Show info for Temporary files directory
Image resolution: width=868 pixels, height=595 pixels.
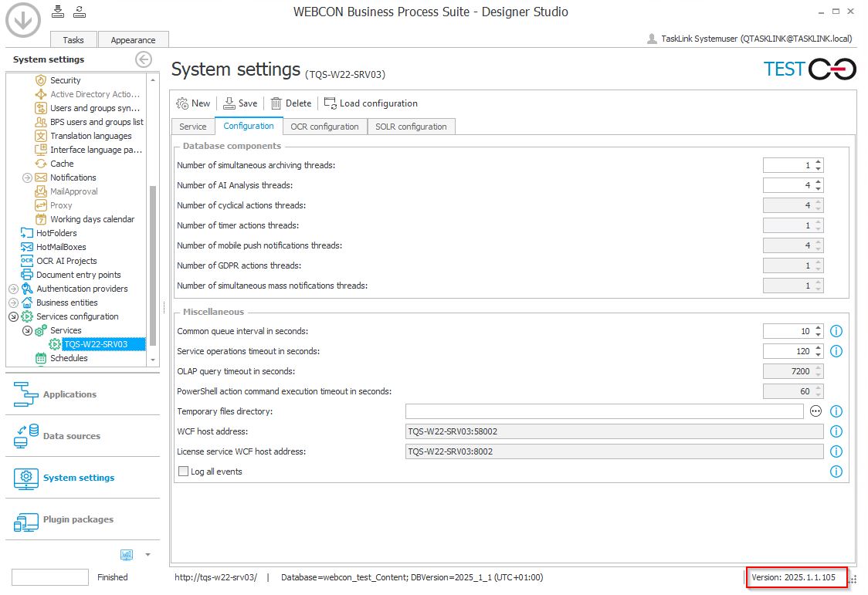coord(836,411)
